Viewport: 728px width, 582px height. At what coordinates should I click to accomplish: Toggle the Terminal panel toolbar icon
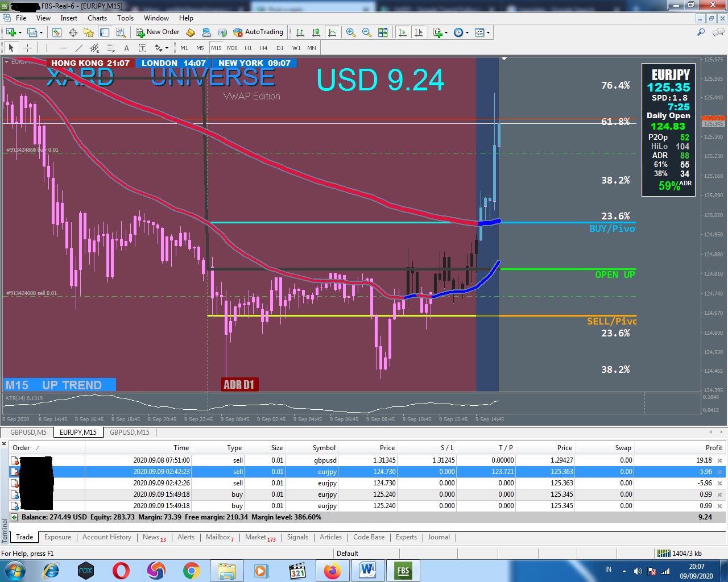tap(105, 32)
